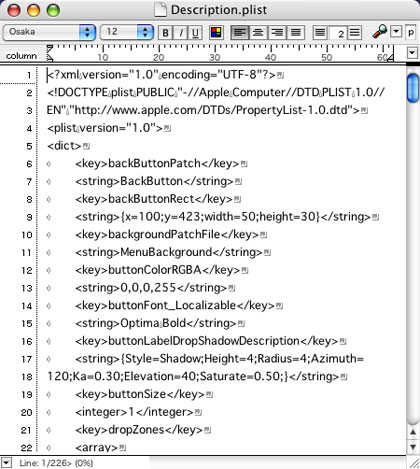
Task: Click the vertical scrollbar thumb
Action: click(x=413, y=88)
